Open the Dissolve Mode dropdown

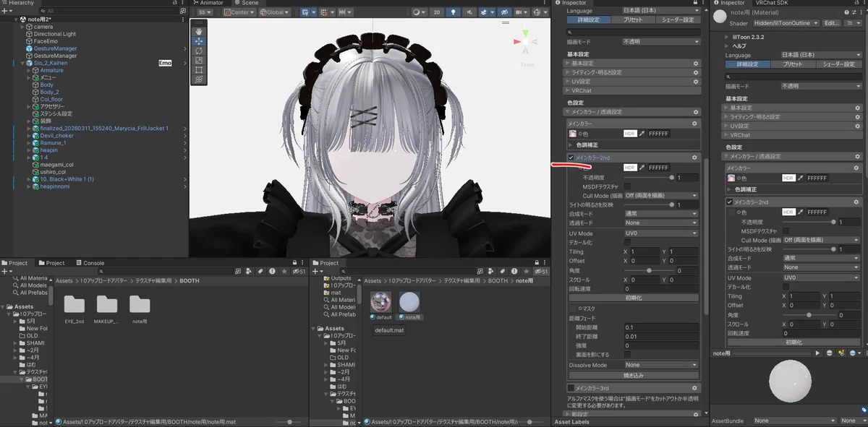tap(662, 366)
